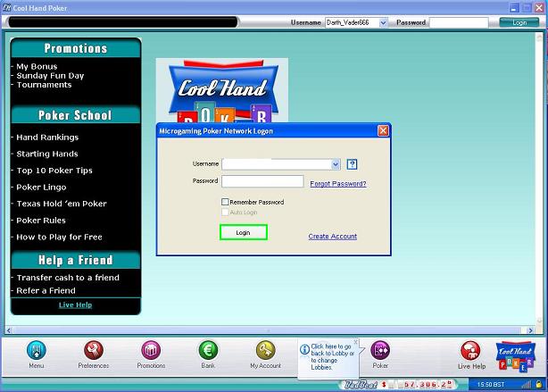The height and width of the screenshot is (392, 548).
Task: Toggle the Auto Login checkbox
Action: (x=225, y=212)
